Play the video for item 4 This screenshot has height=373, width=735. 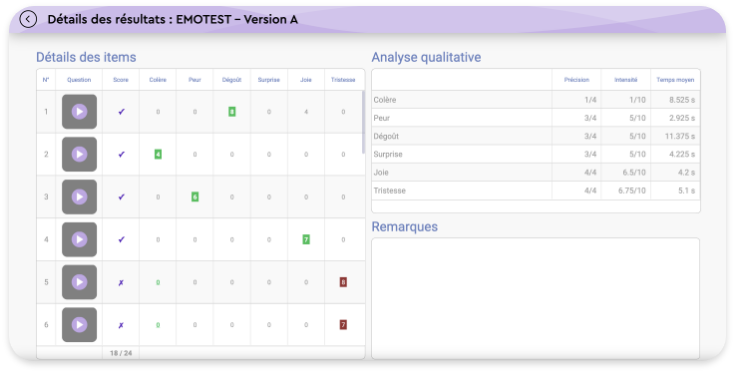pyautogui.click(x=79, y=239)
